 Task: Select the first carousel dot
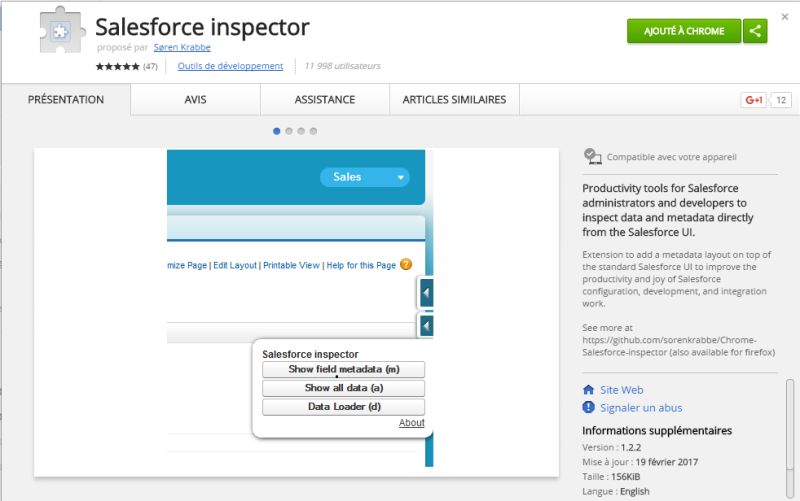[277, 131]
